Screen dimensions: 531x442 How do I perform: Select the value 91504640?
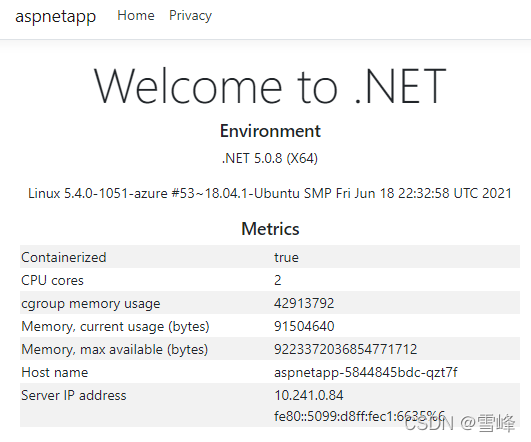[304, 326]
